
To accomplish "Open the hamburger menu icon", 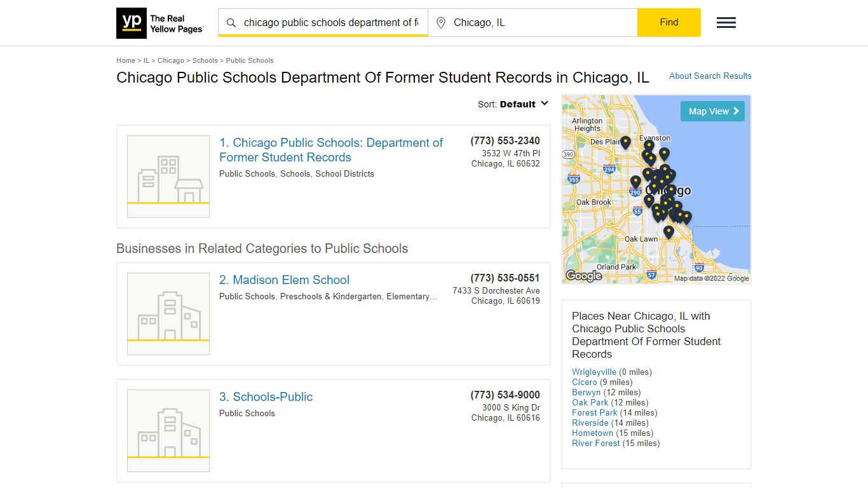I will 726,23.
